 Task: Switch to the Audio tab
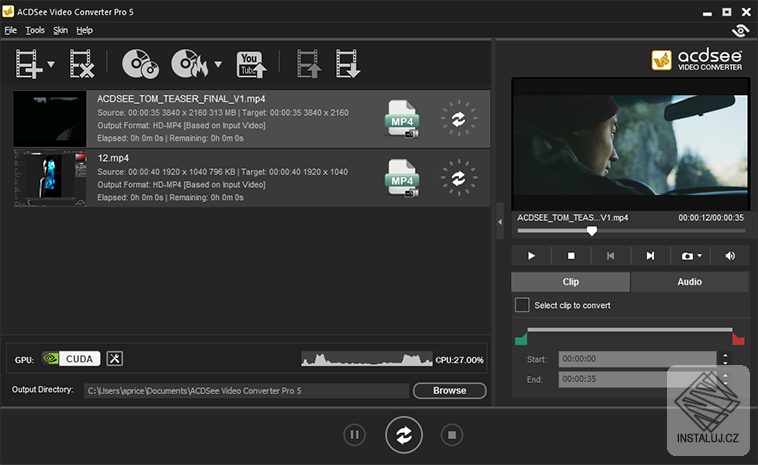point(690,282)
